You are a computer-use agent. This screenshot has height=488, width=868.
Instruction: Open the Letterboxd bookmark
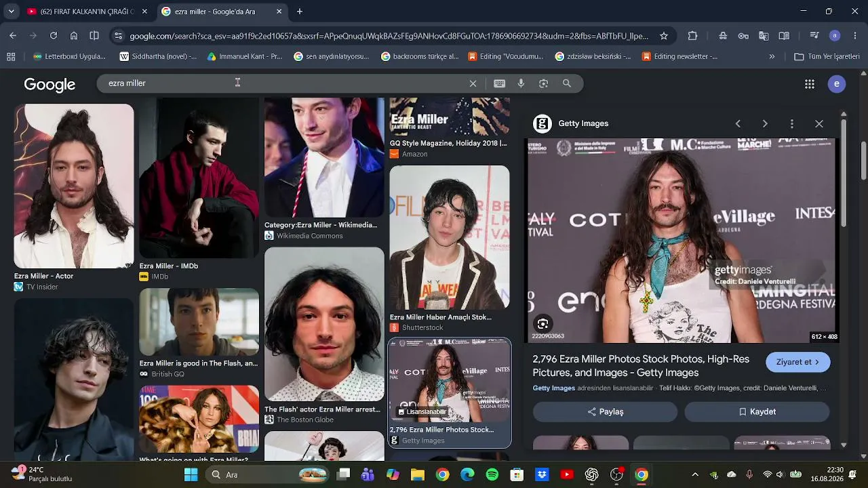69,57
